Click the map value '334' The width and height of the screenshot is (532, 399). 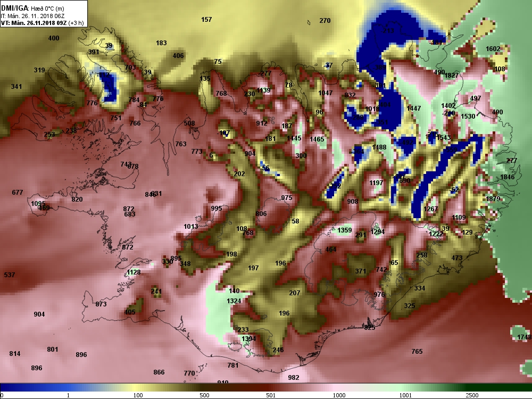[419, 288]
